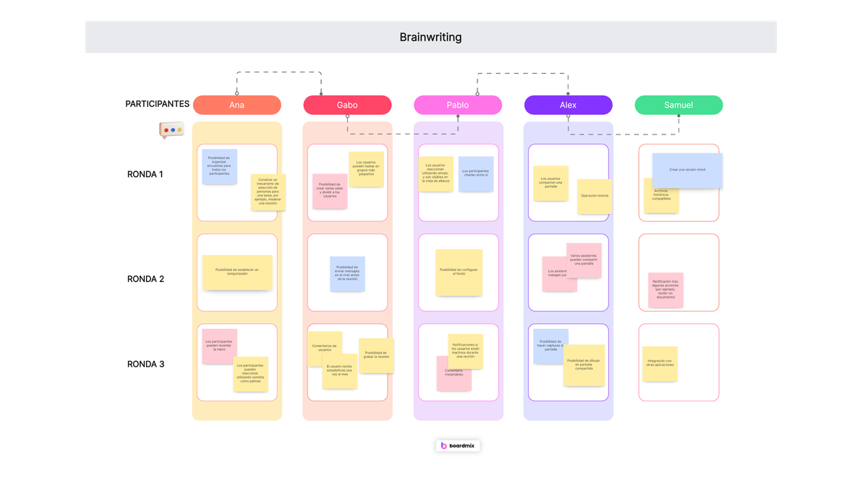
Task: Select note 'Posibilidad de crear varias salas'
Action: tap(330, 192)
